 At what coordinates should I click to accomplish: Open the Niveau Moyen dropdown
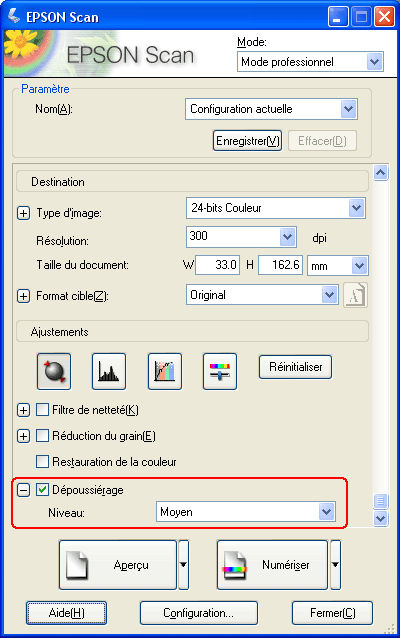click(x=246, y=511)
